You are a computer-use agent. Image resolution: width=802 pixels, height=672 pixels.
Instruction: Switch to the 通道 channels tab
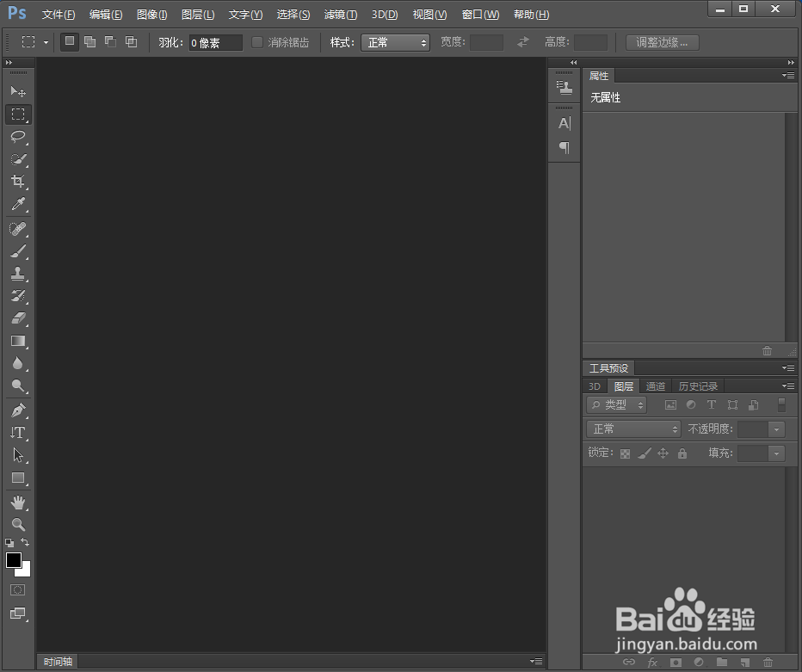[x=655, y=385]
